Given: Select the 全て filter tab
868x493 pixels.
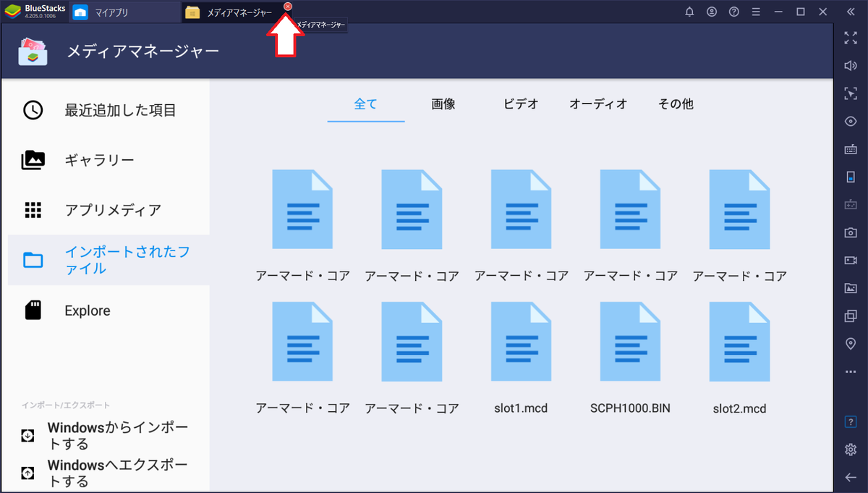Looking at the screenshot, I should [x=366, y=104].
